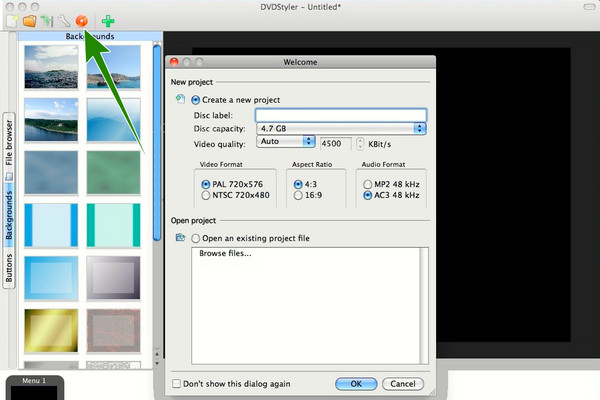
Task: Select light blue with blue side bars background
Action: [x=51, y=225]
